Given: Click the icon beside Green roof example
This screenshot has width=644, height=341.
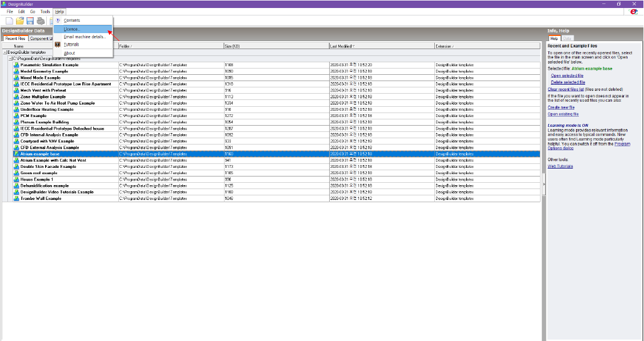Looking at the screenshot, I should (x=17, y=173).
